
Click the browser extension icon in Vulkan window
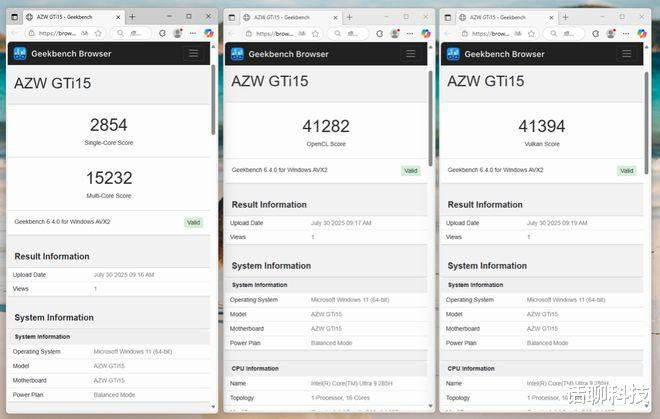pos(595,33)
